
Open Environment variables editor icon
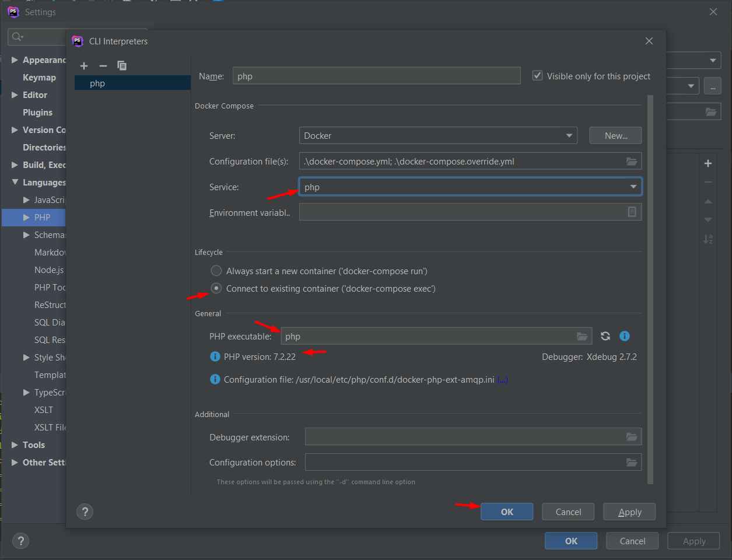click(632, 212)
